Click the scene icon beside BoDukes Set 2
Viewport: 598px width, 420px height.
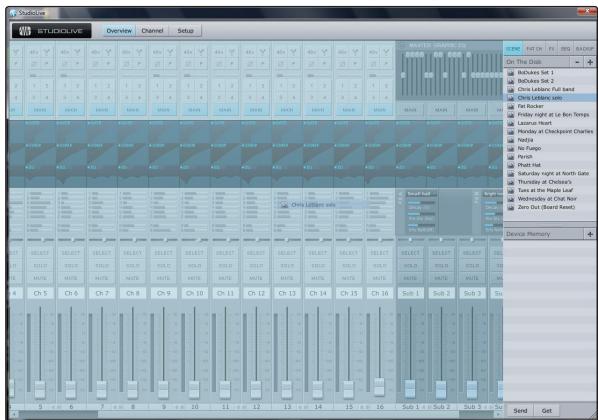pos(511,81)
